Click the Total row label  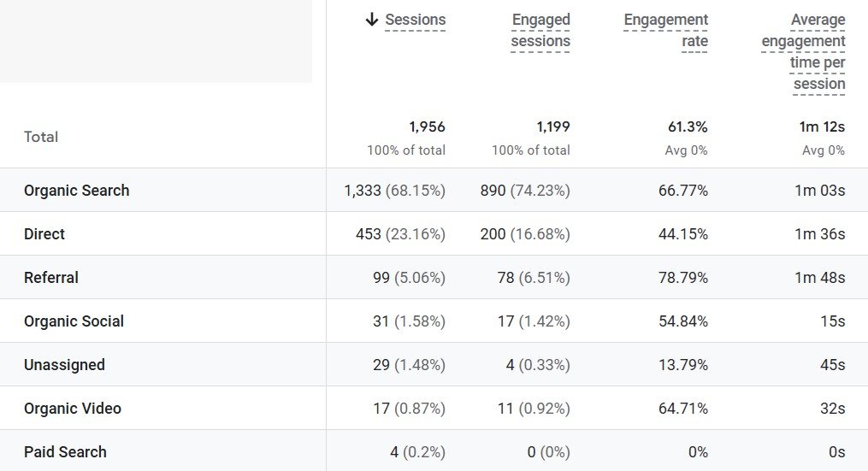(x=41, y=137)
